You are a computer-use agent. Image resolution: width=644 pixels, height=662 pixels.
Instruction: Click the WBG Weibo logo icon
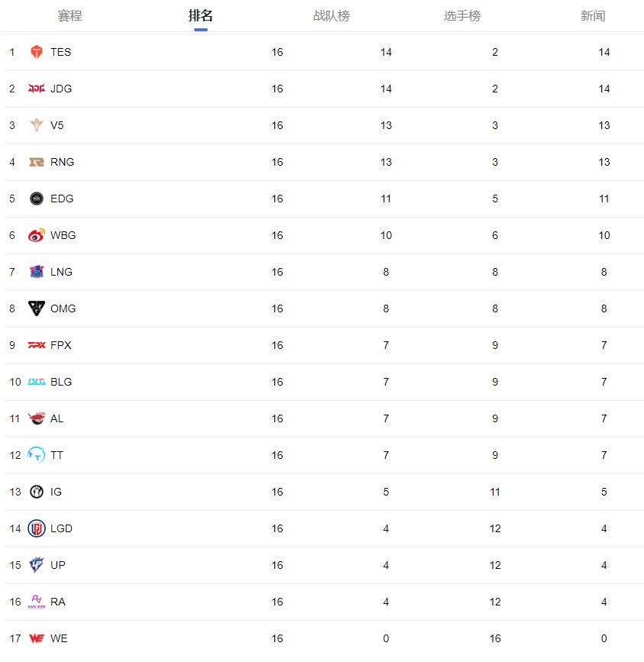pos(37,234)
